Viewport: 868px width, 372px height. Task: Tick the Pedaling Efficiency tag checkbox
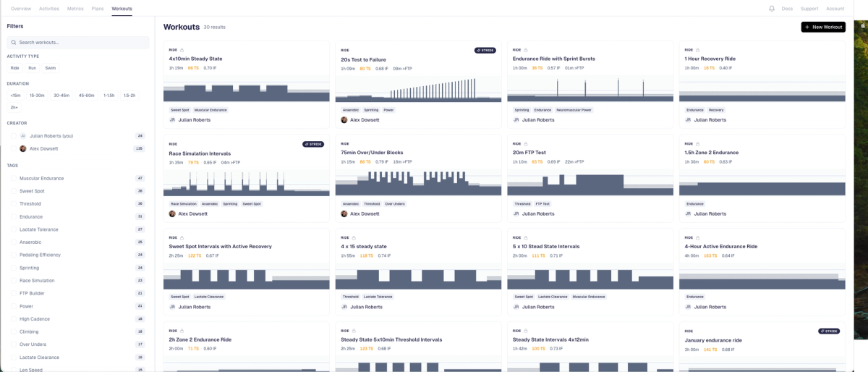coord(13,255)
